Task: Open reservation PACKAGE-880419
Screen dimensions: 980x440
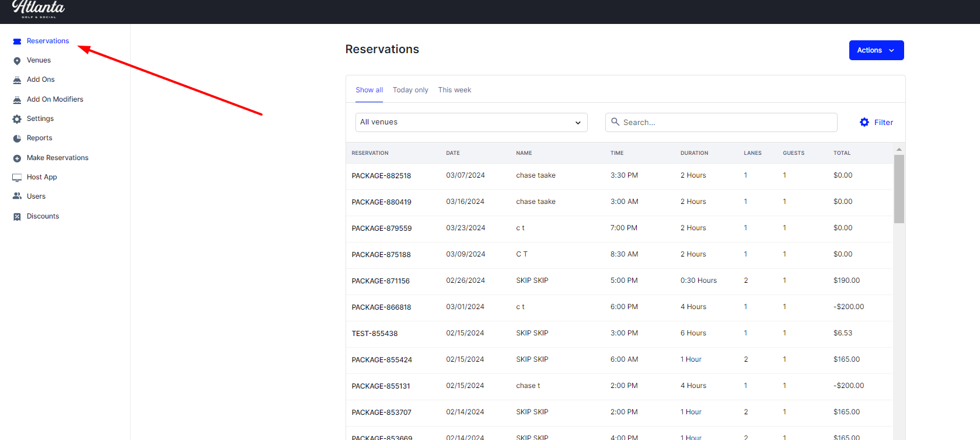Action: coord(381,202)
